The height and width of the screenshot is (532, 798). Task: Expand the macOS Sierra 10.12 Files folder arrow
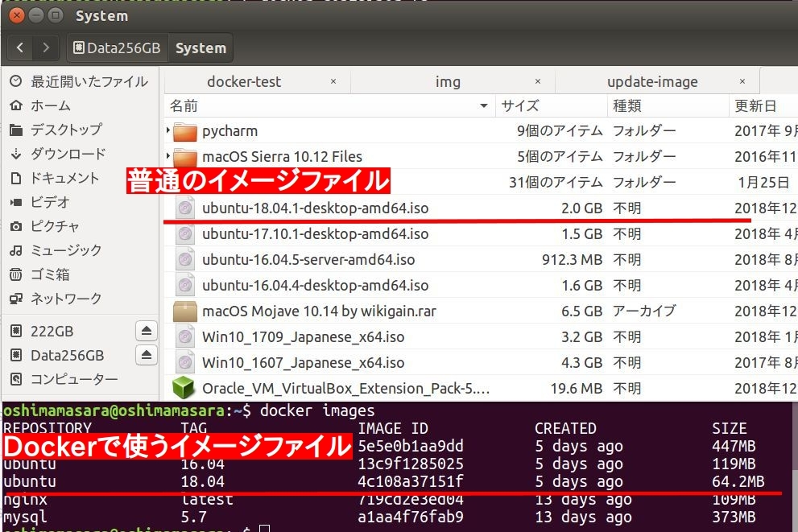tap(168, 155)
